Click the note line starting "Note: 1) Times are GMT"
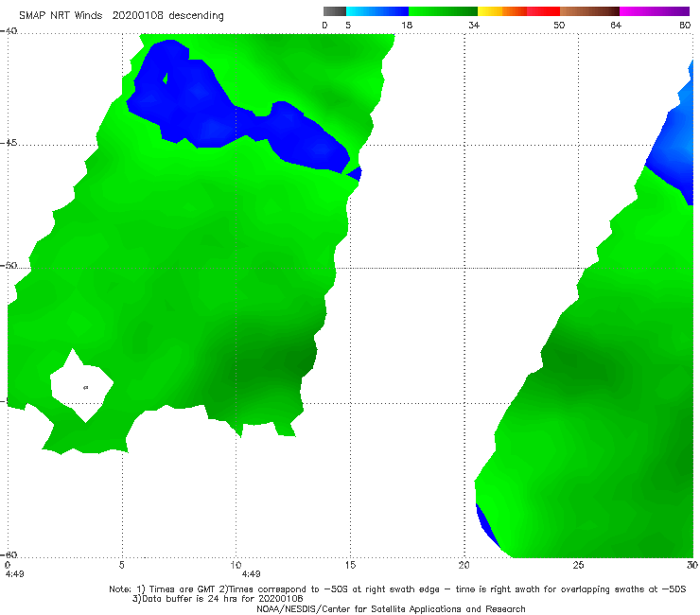The image size is (700, 615). [x=397, y=589]
